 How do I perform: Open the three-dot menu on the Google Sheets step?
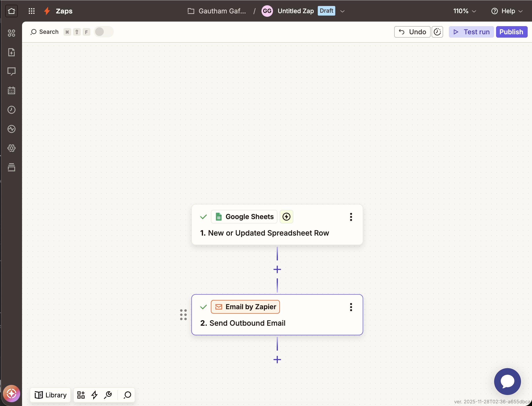tap(351, 217)
